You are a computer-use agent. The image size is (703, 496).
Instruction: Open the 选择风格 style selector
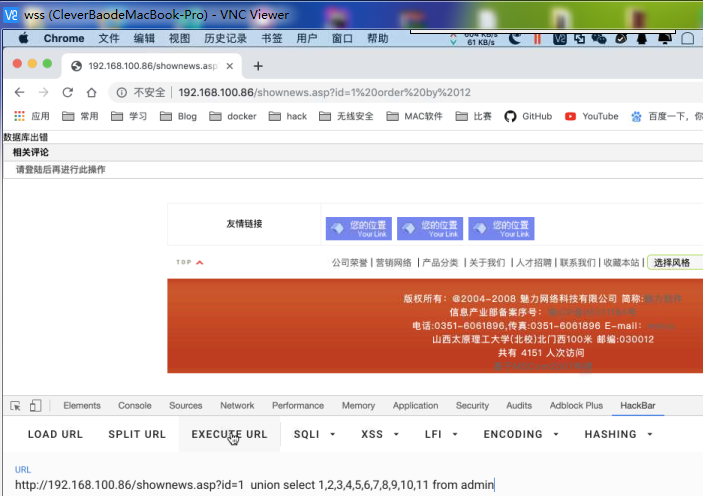pos(673,262)
